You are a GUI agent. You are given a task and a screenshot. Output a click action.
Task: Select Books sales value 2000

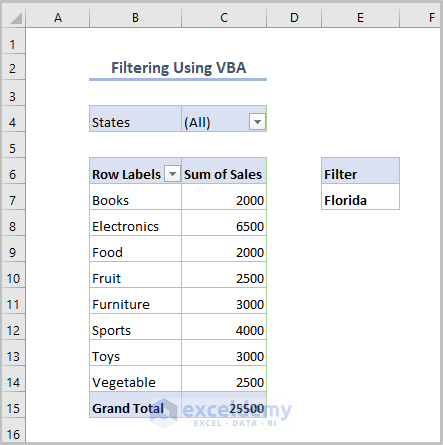pyautogui.click(x=224, y=197)
